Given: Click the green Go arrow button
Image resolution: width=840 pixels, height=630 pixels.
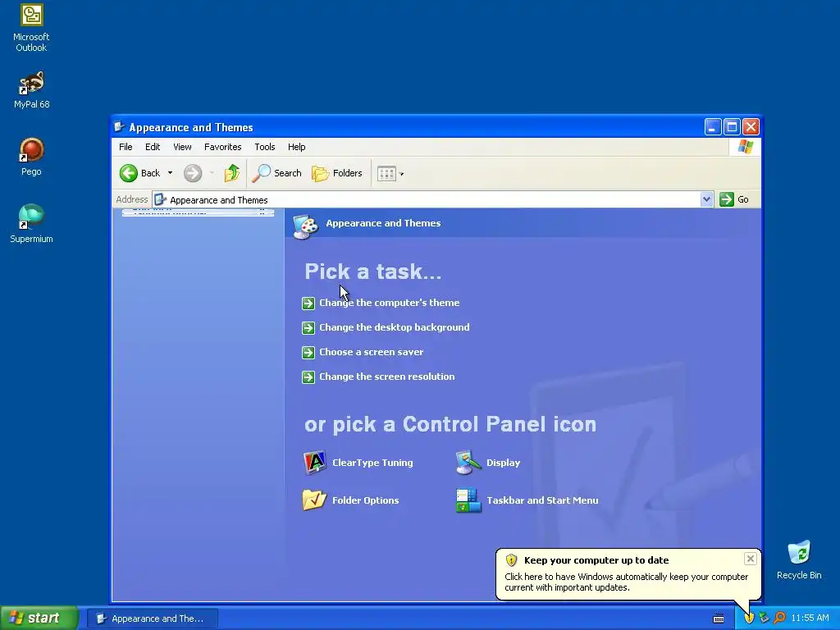Looking at the screenshot, I should (727, 199).
